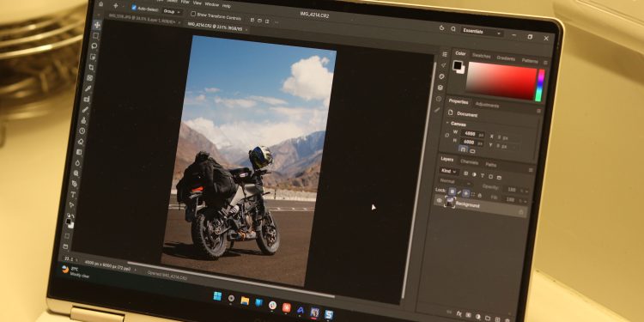Open the Normal blend mode dropdown
Screen dimensions: 644x322
[x=455, y=182]
